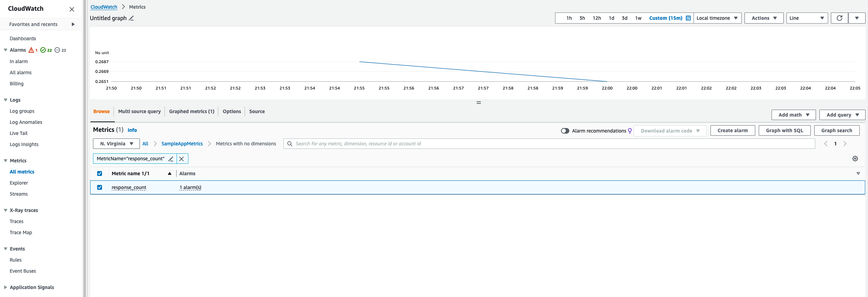Click the graph panel resize handle
The width and height of the screenshot is (868, 297).
[479, 103]
